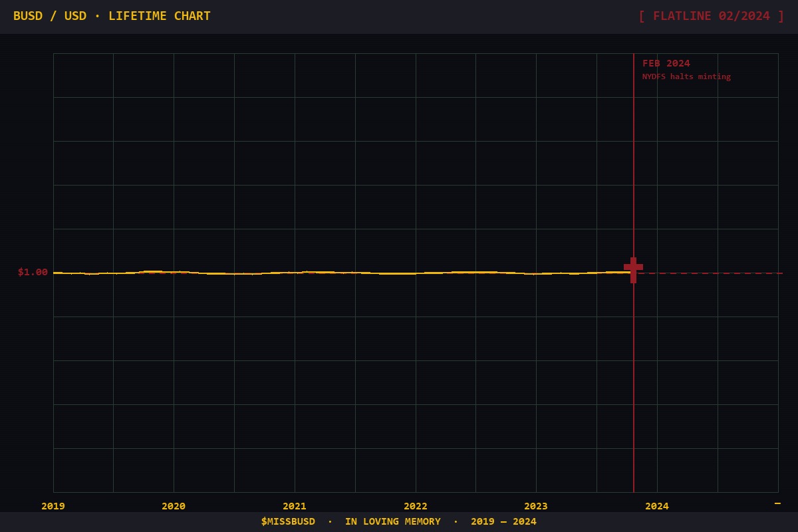Click the 2020 x-axis label
This screenshot has width=798, height=532.
pos(174,506)
